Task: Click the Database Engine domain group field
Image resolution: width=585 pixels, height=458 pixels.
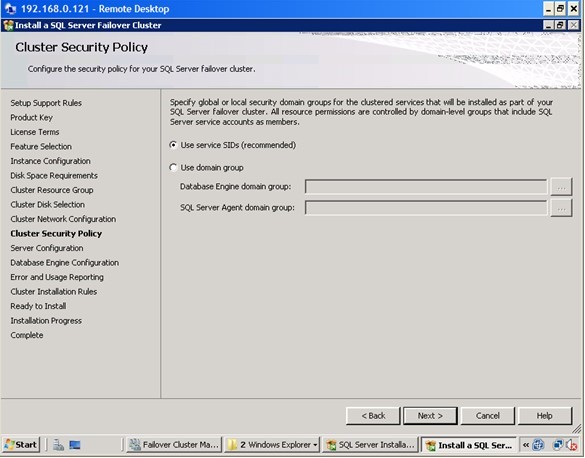Action: [x=426, y=187]
